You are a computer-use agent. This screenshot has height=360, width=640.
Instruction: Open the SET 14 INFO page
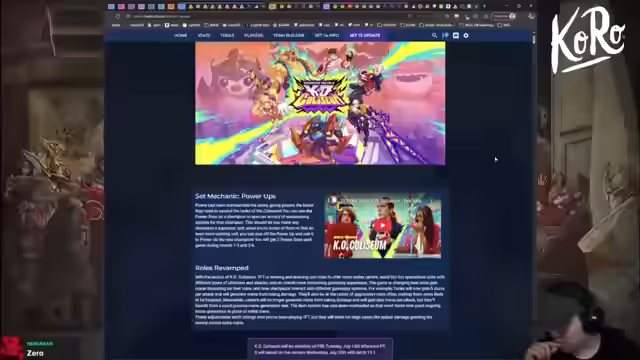pyautogui.click(x=327, y=36)
